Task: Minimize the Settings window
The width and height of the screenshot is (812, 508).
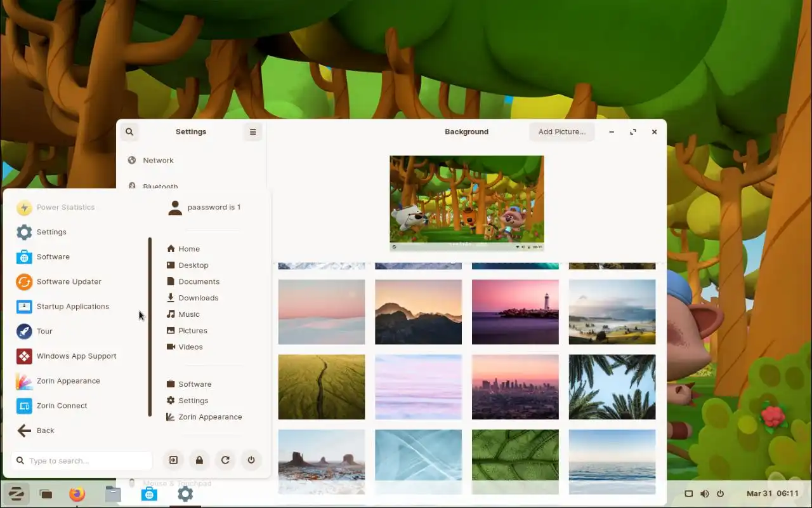Action: [612, 131]
